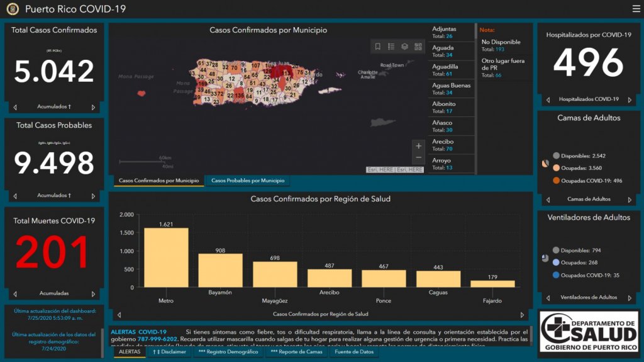The width and height of the screenshot is (644, 362).
Task: Select Aguadilla in the municipality list
Action: point(451,70)
